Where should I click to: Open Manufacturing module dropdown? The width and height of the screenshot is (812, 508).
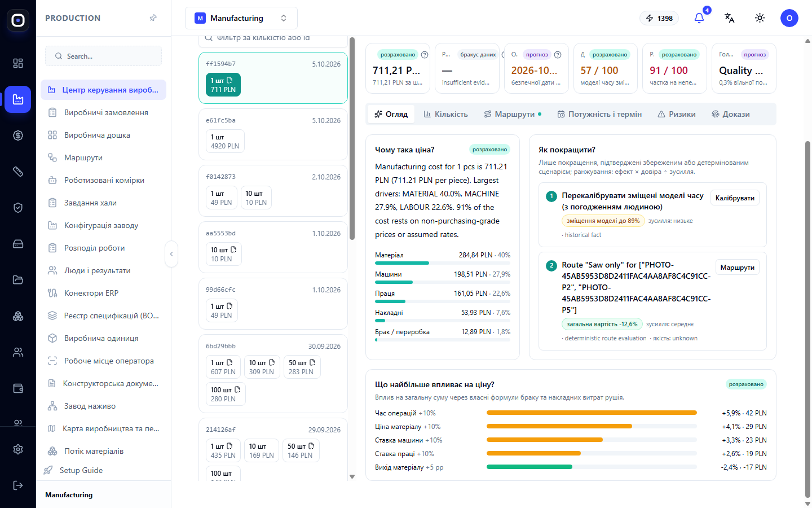(x=241, y=18)
